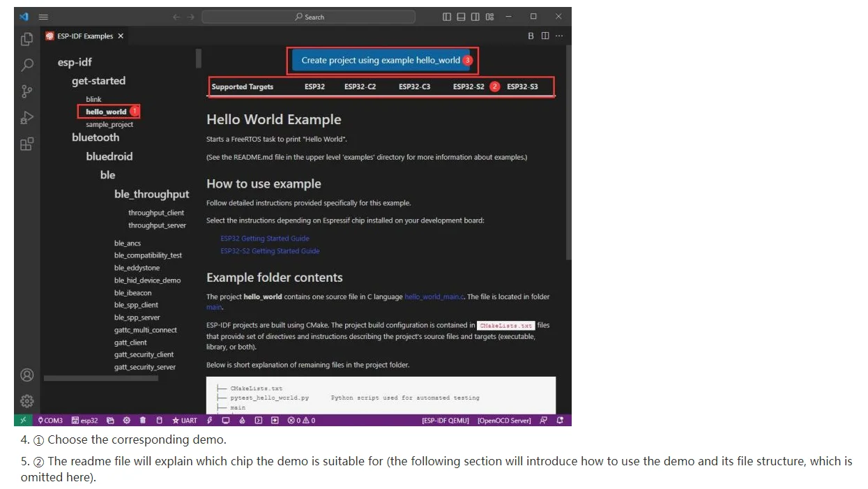Open the Explorer files icon
The width and height of the screenshot is (868, 489).
(x=27, y=39)
